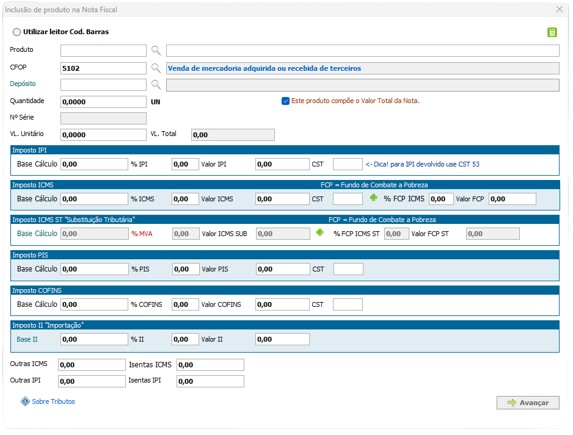Open the Sobre Tributos link

click(53, 401)
